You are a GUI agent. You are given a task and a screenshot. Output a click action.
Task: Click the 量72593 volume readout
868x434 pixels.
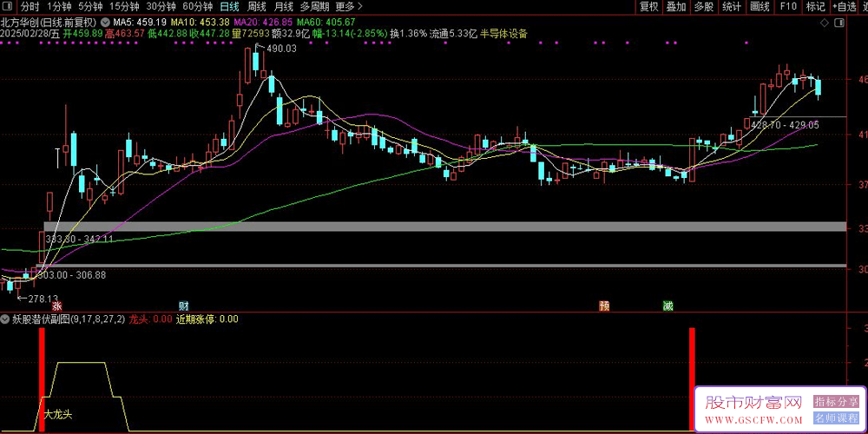[251, 33]
